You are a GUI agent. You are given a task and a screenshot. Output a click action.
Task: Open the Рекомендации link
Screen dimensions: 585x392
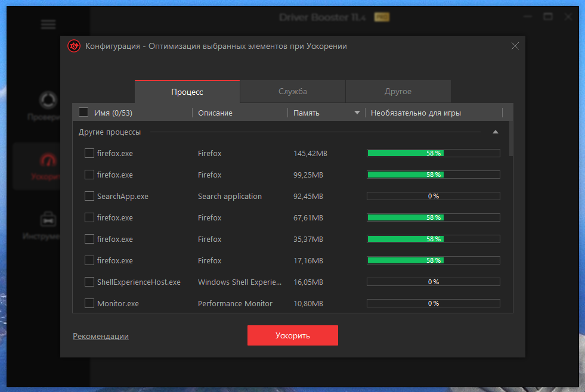(x=101, y=336)
